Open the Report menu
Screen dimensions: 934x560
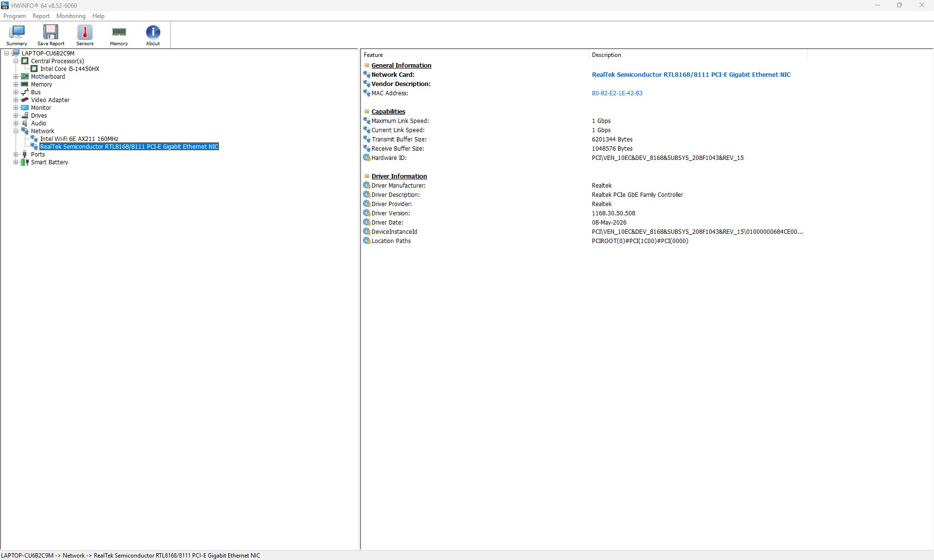point(41,16)
